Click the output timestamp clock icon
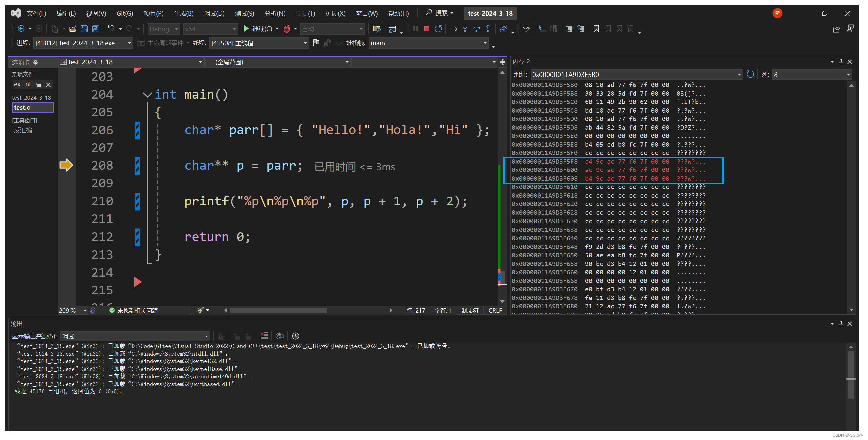868x440 pixels. (296, 336)
